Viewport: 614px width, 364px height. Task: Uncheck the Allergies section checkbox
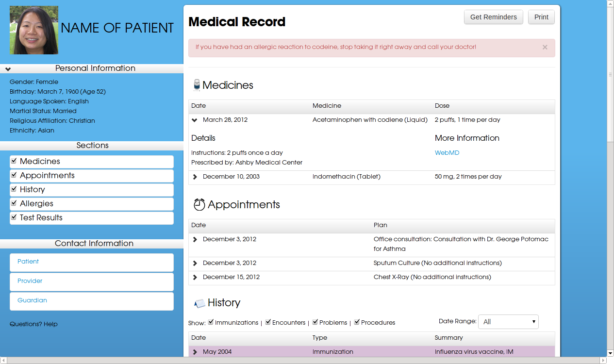pyautogui.click(x=14, y=203)
